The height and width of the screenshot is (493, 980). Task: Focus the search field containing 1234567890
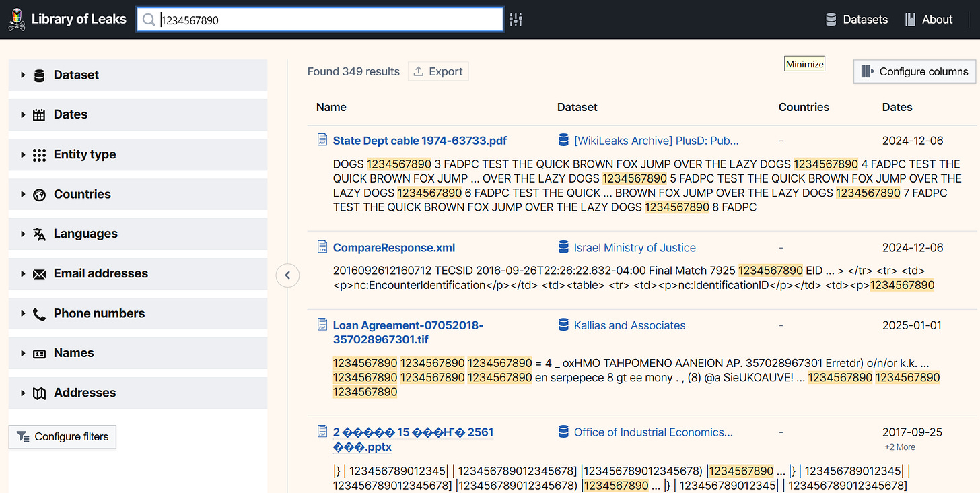pyautogui.click(x=320, y=20)
